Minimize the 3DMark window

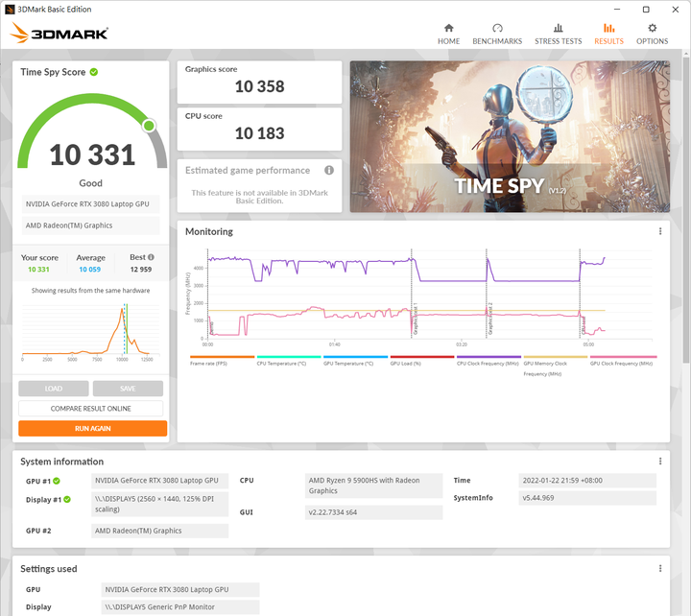[x=617, y=10]
